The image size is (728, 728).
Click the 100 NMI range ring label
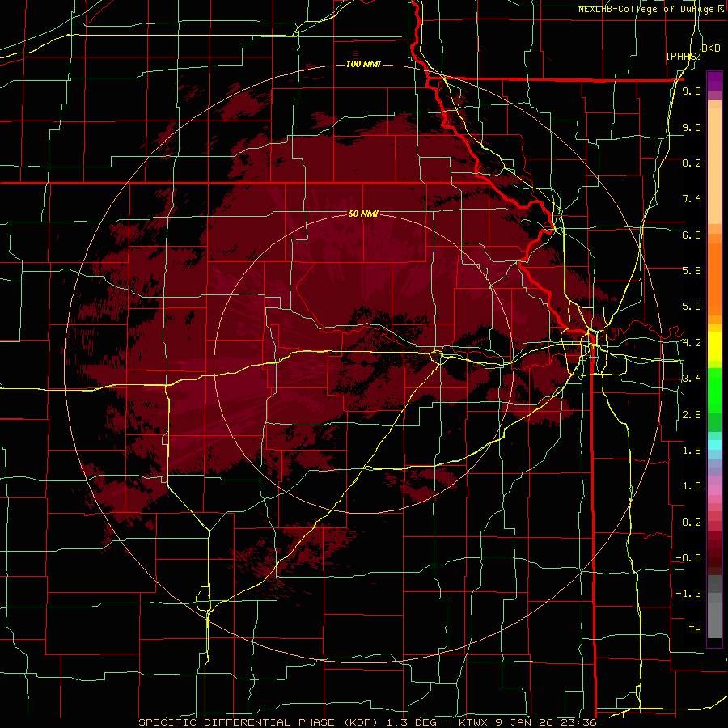[363, 64]
